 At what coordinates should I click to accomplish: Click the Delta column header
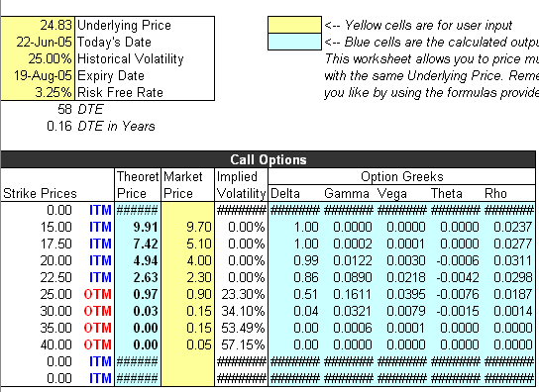[285, 193]
